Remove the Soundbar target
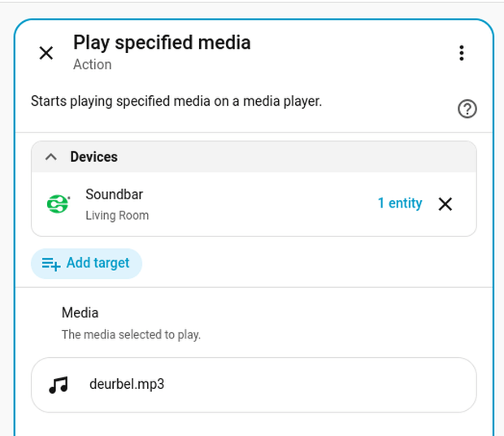 (445, 204)
